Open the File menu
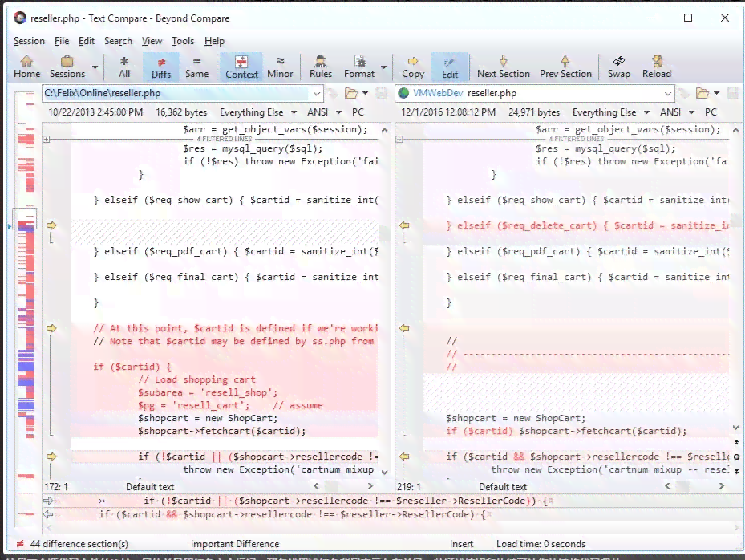Screen dimensions: 745x560 [62, 41]
